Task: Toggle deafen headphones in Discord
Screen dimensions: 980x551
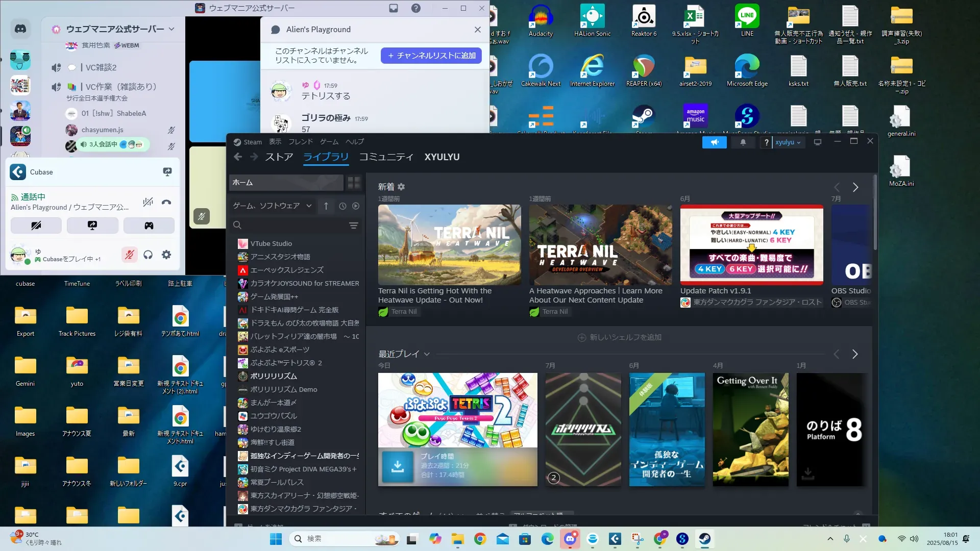Action: pyautogui.click(x=148, y=255)
